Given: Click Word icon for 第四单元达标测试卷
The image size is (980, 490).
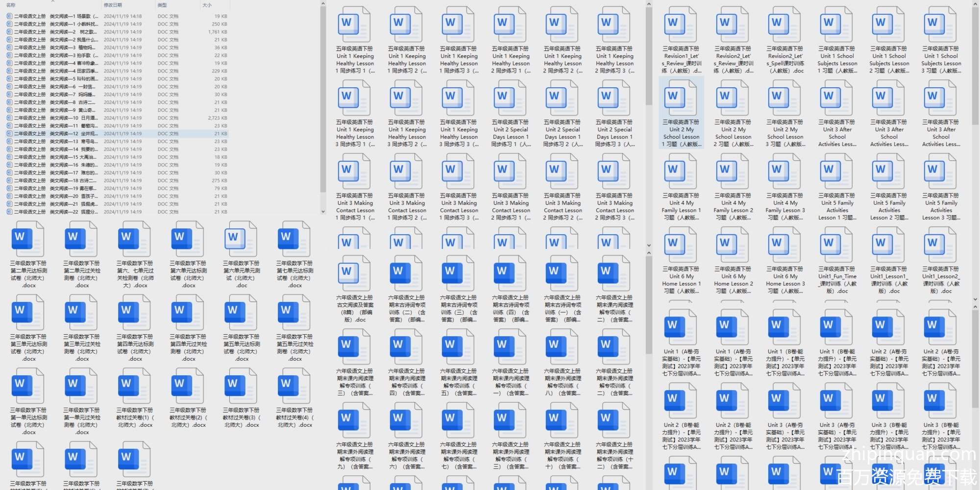Looking at the screenshot, I should [135, 312].
